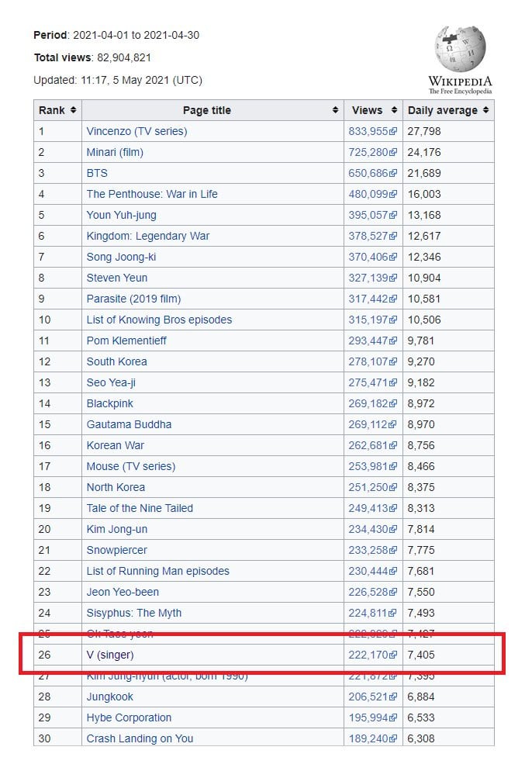Sort table by Rank column arrows

[x=73, y=110]
